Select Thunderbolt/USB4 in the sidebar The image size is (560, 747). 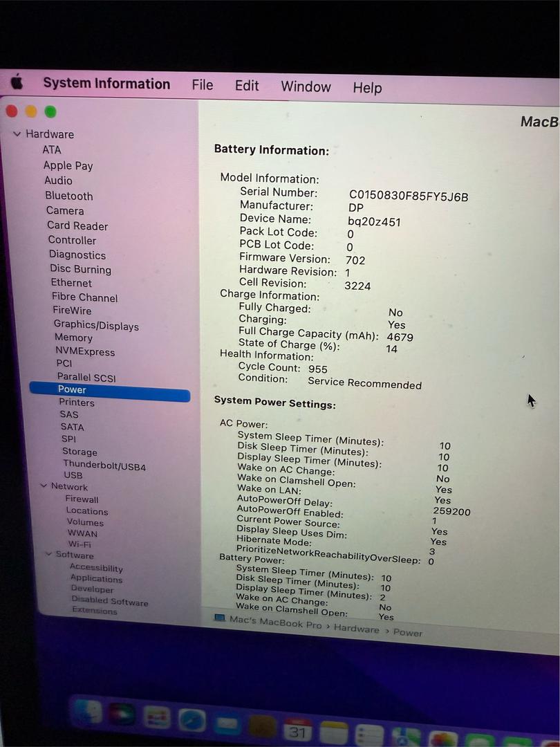[104, 465]
